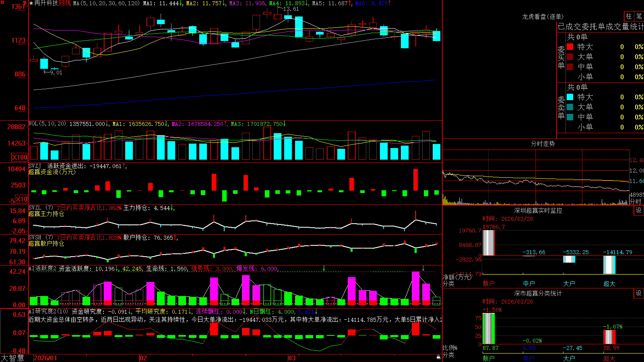Click the 超赢资金流(万元) label

point(52,172)
